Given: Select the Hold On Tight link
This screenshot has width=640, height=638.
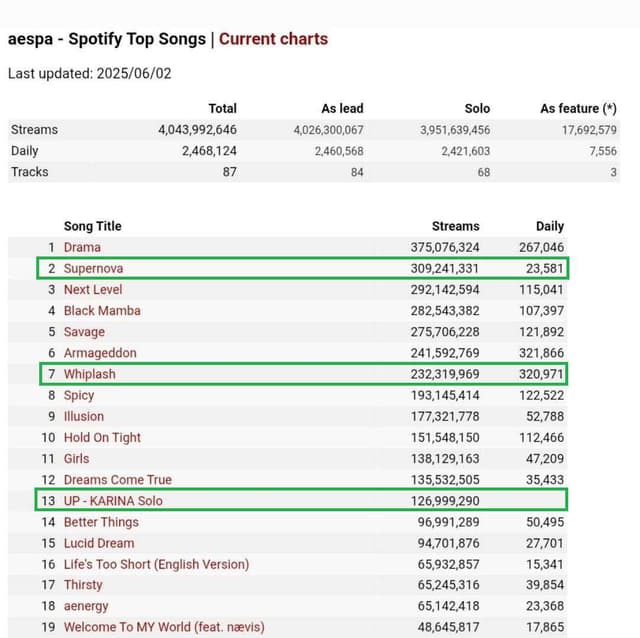Looking at the screenshot, I should coord(102,437).
